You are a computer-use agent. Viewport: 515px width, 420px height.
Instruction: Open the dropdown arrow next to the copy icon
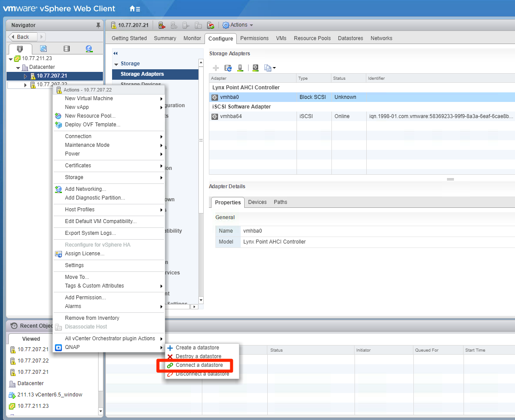(274, 68)
